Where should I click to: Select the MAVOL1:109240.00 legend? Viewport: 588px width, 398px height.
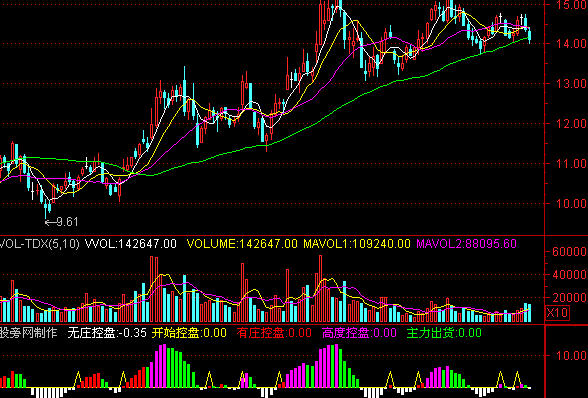(x=357, y=244)
